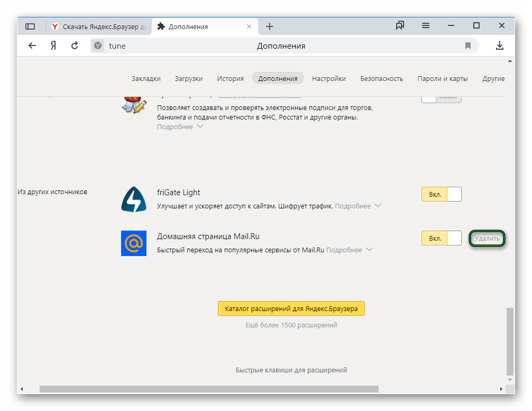Toggle the friGate Light extension switch
This screenshot has height=411, width=532.
pyautogui.click(x=442, y=194)
